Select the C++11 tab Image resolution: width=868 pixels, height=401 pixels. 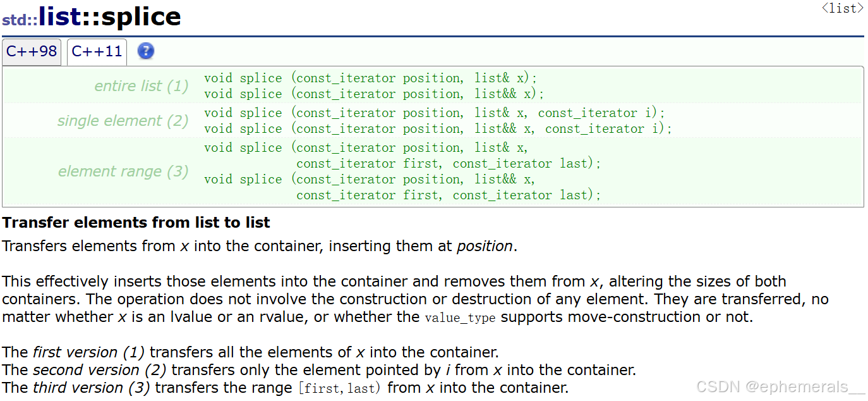click(x=97, y=51)
